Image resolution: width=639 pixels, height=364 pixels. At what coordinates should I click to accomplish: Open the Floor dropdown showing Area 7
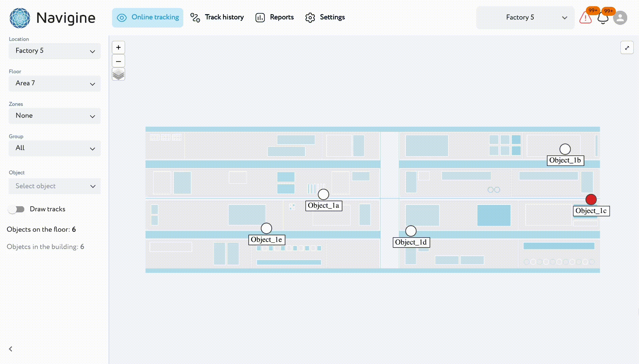coord(55,83)
